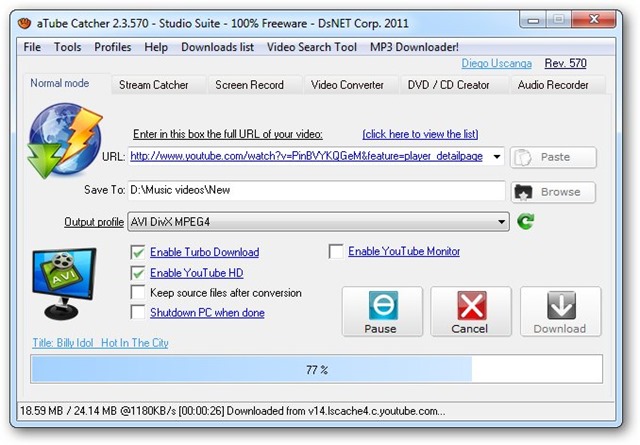Click the Diego Uscanga link
This screenshot has height=445, width=640.
pyautogui.click(x=496, y=63)
